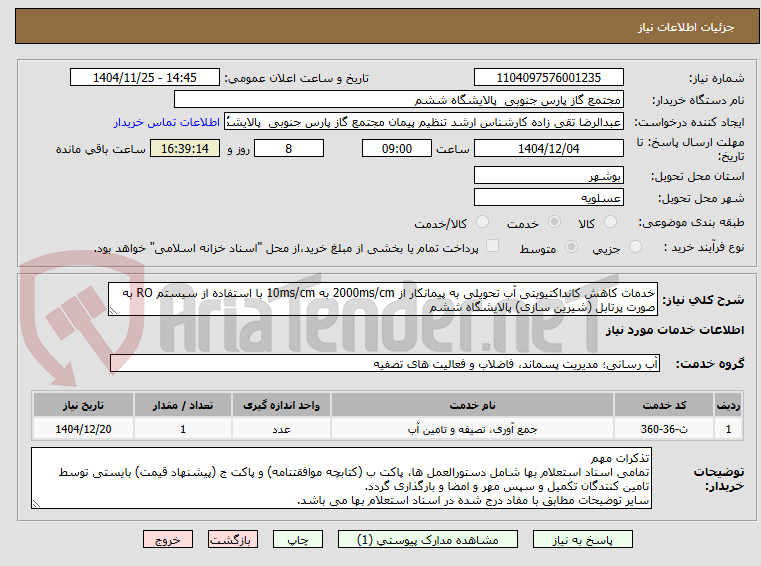Screen dimensions: 761x566
Task: Click the پاسخ به نیاز button
Action: [582, 540]
